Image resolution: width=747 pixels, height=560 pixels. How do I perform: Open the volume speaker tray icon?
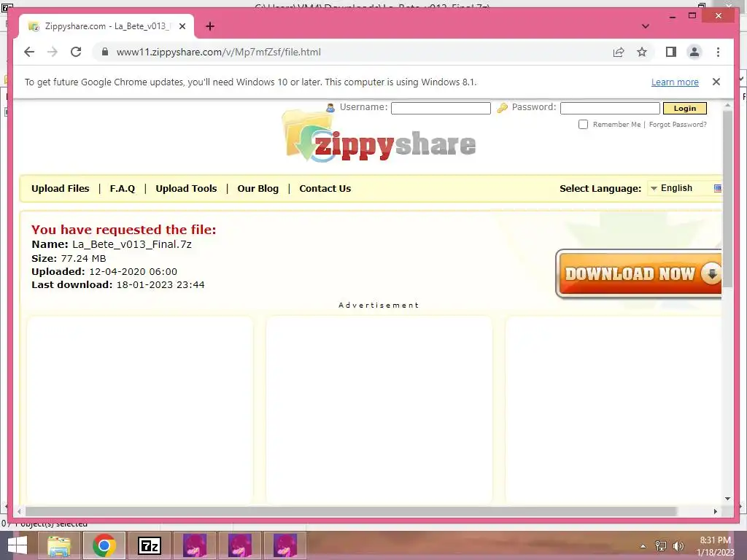click(x=678, y=545)
